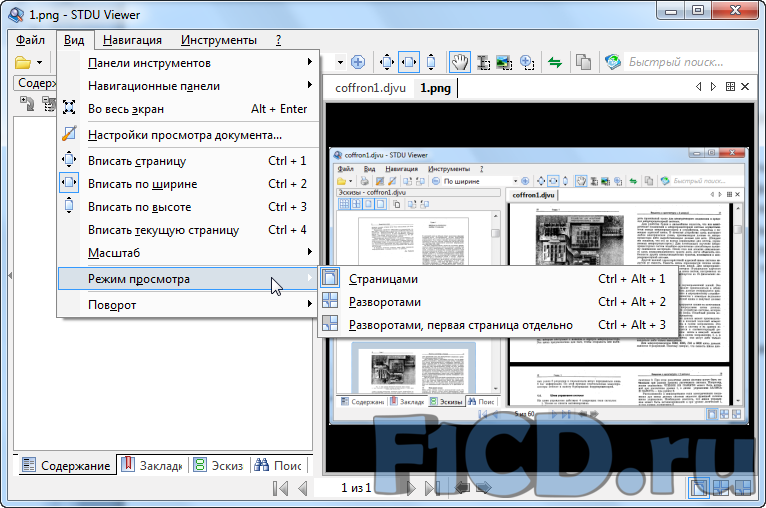The image size is (766, 508).
Task: Toggle fit width toolbar icon
Action: click(x=409, y=63)
